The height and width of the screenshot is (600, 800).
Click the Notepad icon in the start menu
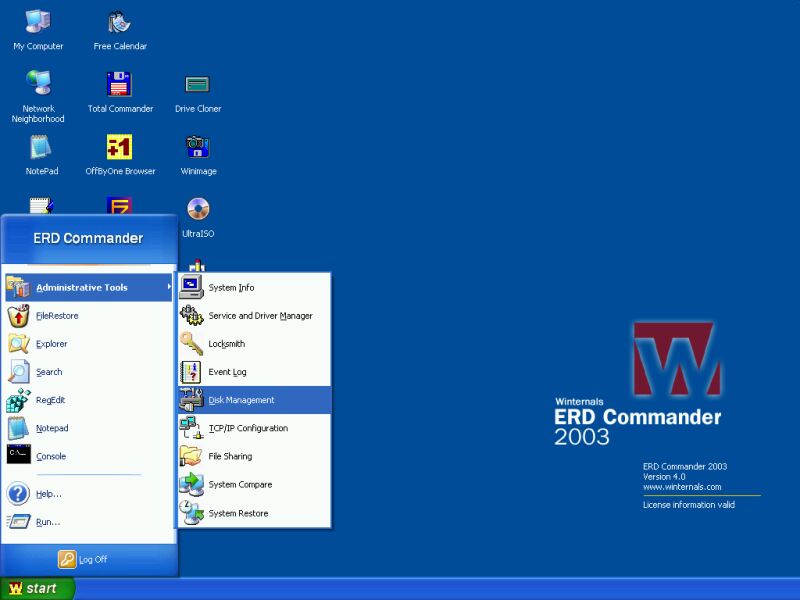(18, 428)
